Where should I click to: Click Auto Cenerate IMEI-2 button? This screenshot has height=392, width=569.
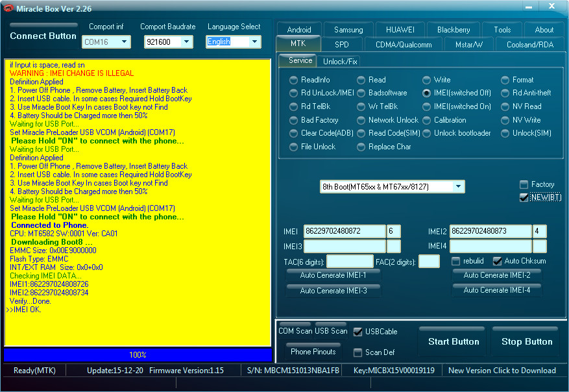pyautogui.click(x=497, y=275)
